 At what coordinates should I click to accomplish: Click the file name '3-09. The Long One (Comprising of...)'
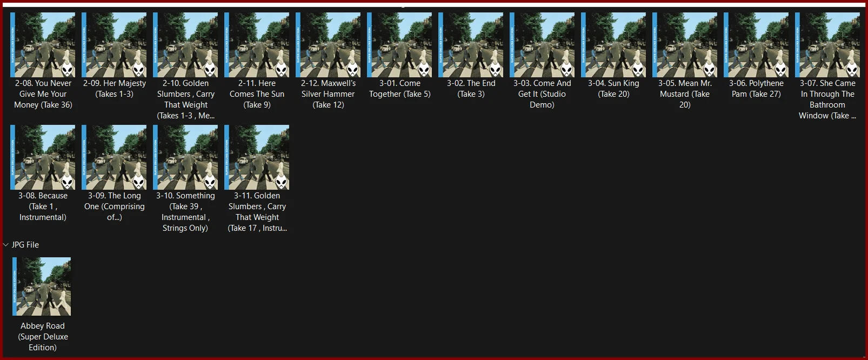point(115,206)
